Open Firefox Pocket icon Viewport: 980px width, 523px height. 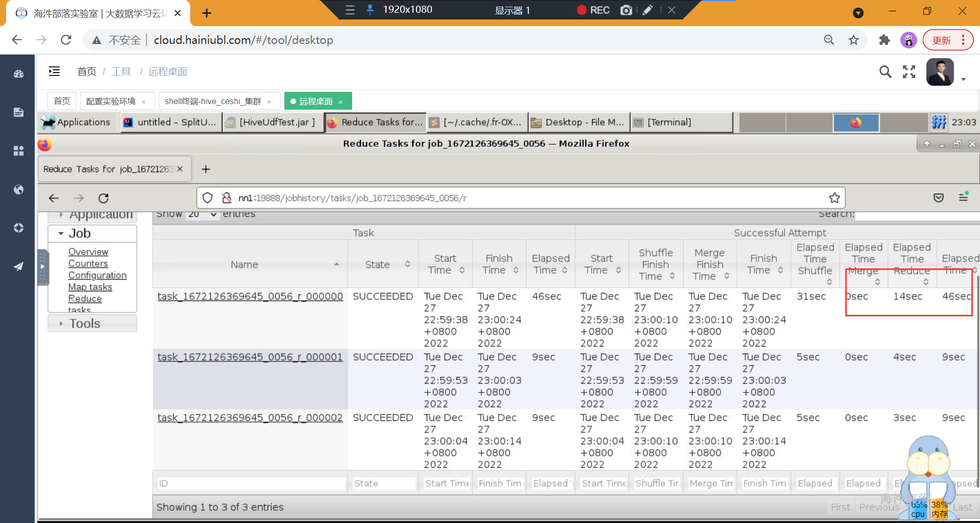tap(939, 197)
